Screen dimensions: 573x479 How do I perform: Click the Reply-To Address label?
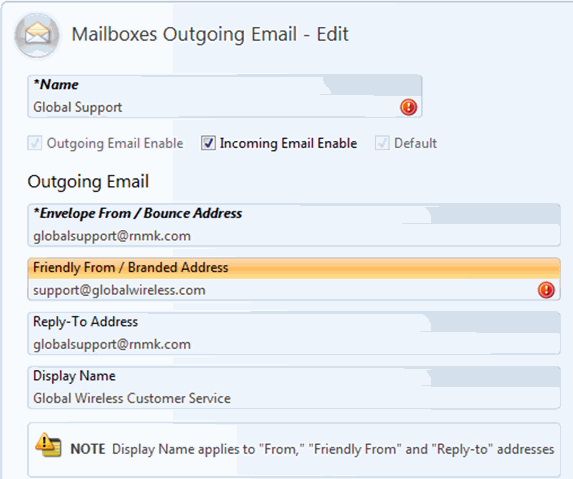coord(86,322)
